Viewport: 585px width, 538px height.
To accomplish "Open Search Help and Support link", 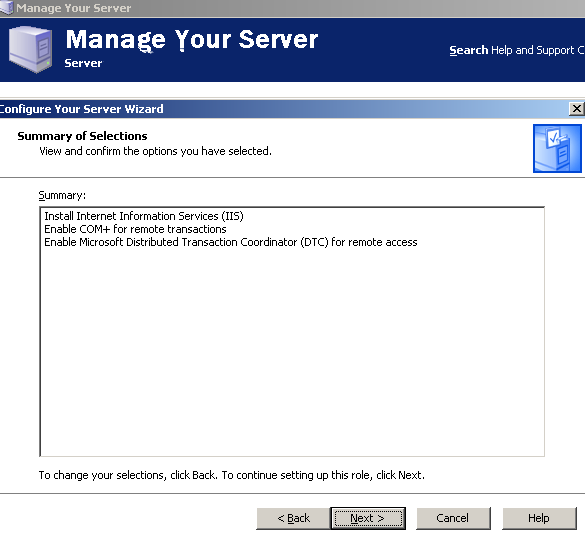I will 517,50.
